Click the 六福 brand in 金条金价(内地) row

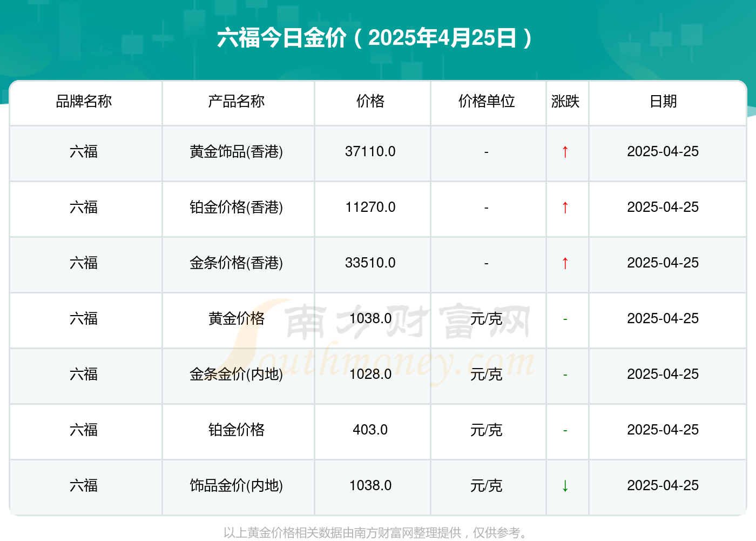84,374
